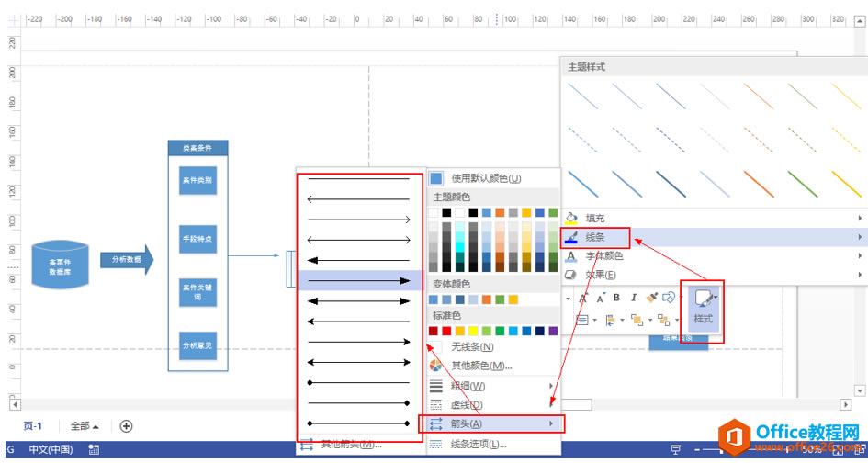Click the horizontal scrollbar left arrow
This screenshot has width=868, height=463.
coord(15,404)
